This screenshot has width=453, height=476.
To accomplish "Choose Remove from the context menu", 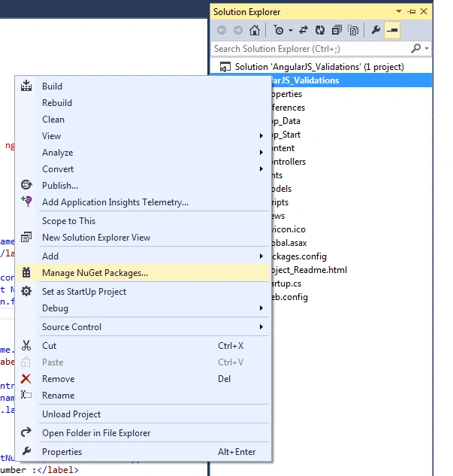I will point(143,379).
